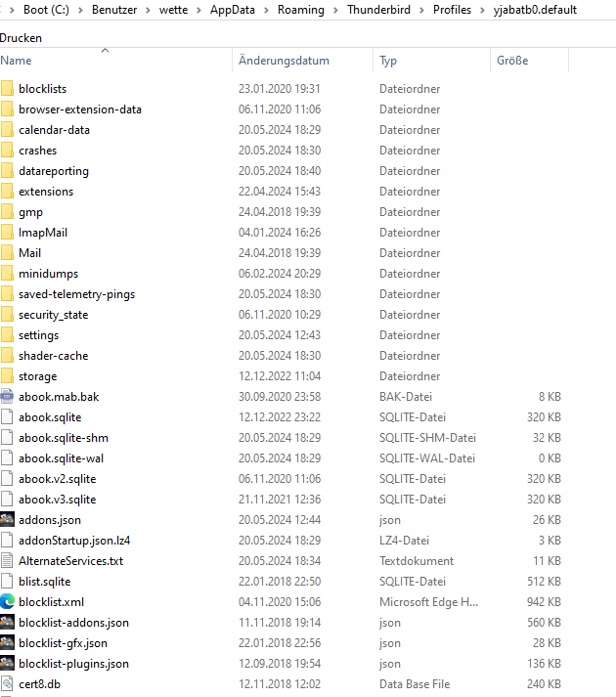616x697 pixels.
Task: Select the browser-extension-data folder name
Action: coord(80,109)
